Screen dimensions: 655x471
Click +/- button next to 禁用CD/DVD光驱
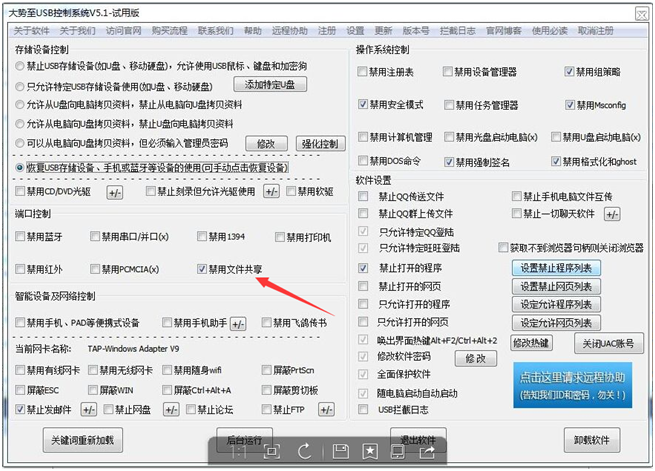114,192
